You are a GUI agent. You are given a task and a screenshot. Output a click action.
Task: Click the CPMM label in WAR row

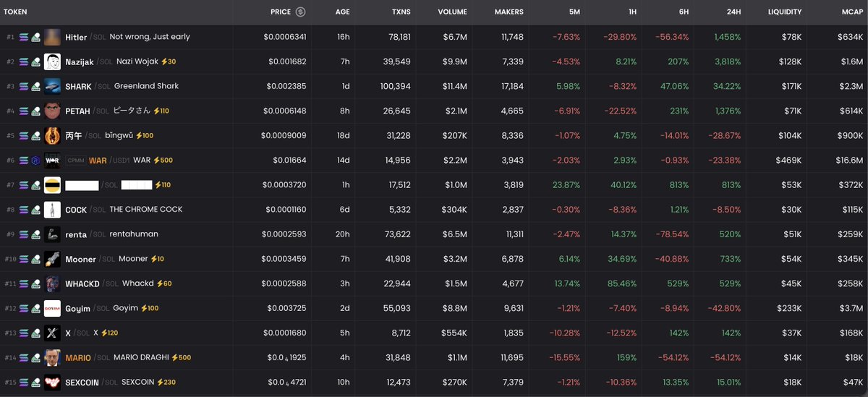(x=75, y=161)
